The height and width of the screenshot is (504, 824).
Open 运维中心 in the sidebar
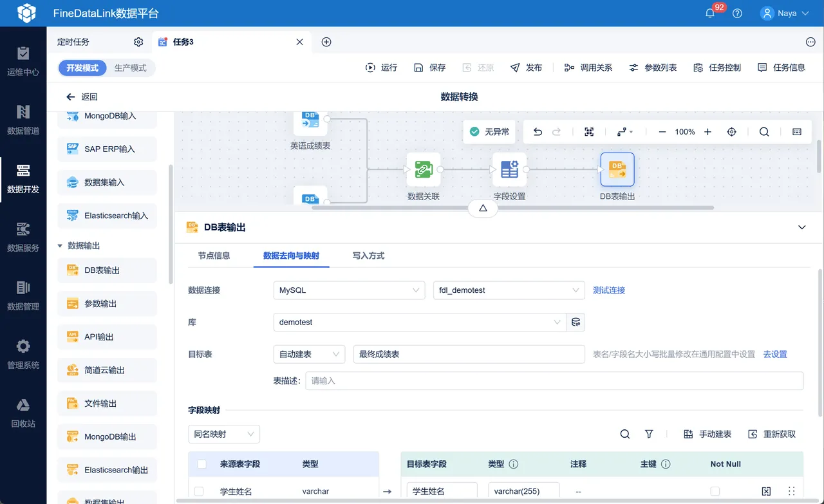pos(23,61)
